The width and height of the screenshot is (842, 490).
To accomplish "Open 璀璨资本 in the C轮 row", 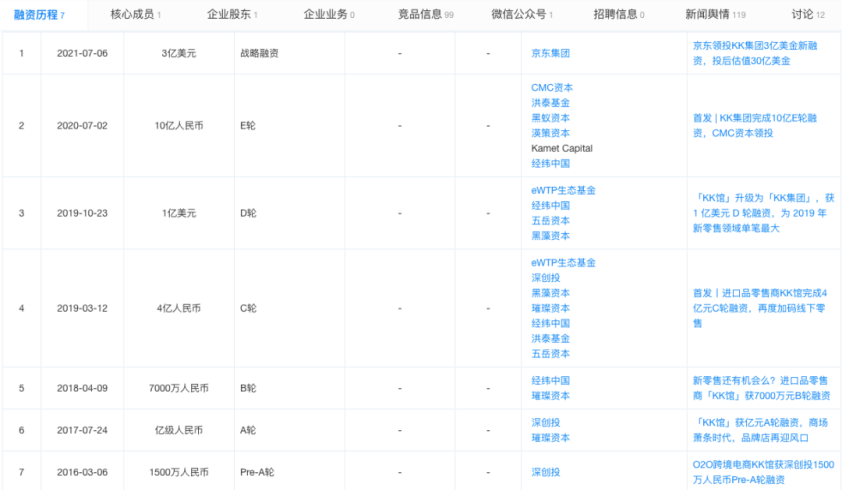I will pos(550,308).
